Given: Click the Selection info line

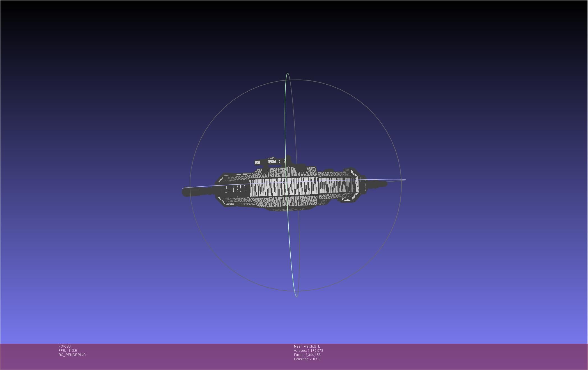Looking at the screenshot, I should coord(307,359).
